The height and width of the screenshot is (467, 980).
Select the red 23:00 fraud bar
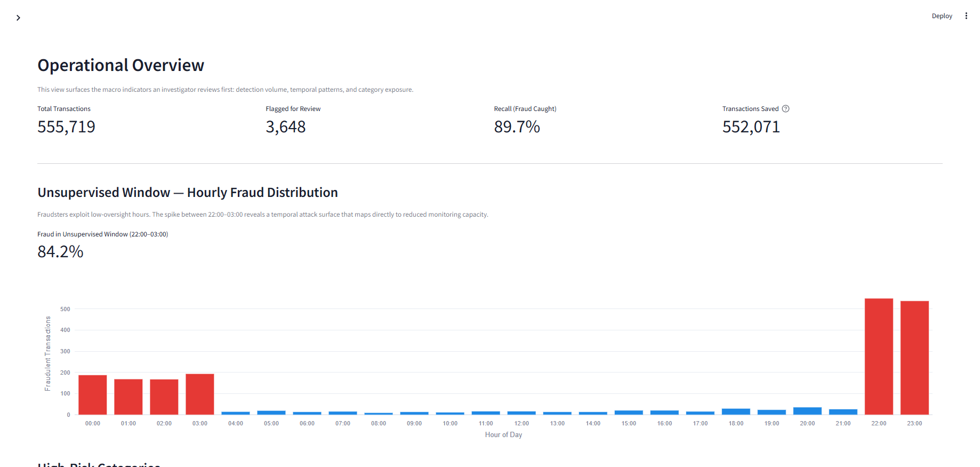(914, 358)
